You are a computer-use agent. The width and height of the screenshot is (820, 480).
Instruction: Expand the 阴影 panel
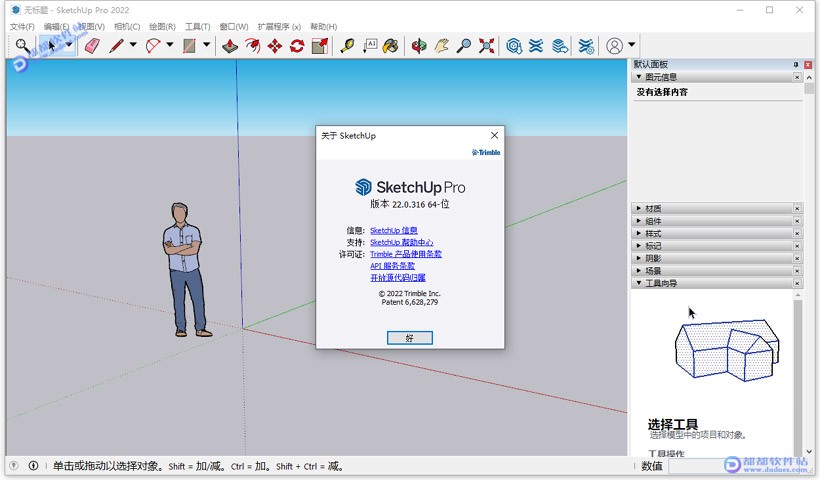(639, 258)
